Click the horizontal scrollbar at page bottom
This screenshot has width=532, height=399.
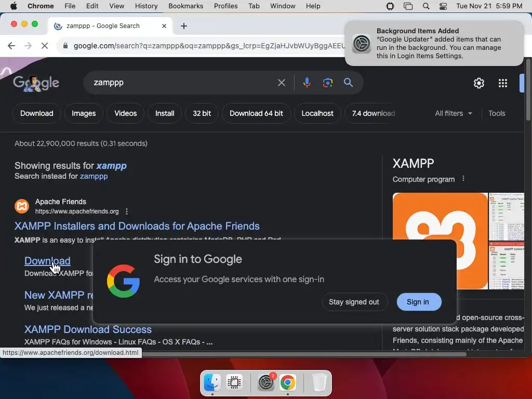[x=304, y=354]
